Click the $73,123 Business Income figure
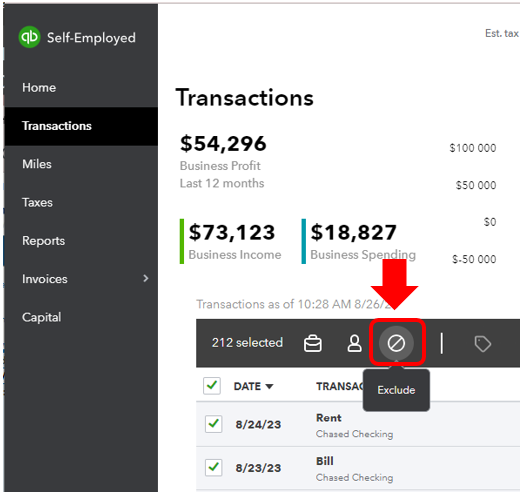This screenshot has height=496, width=525. coord(232,232)
